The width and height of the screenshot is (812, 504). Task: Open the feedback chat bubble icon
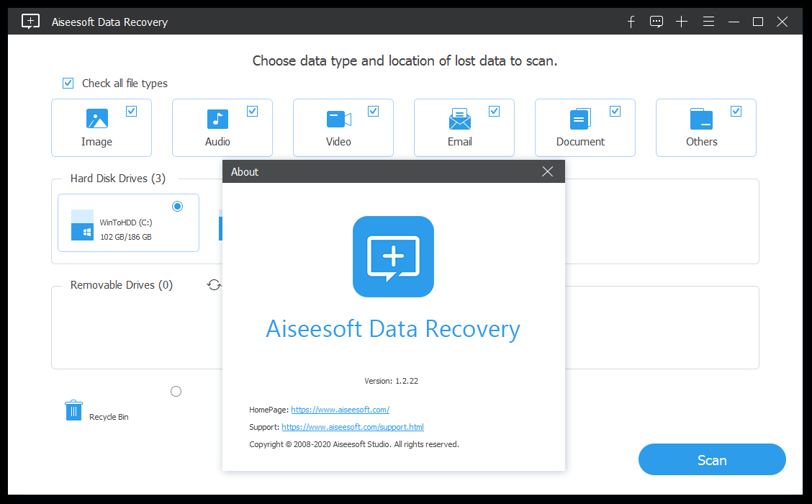pos(656,22)
